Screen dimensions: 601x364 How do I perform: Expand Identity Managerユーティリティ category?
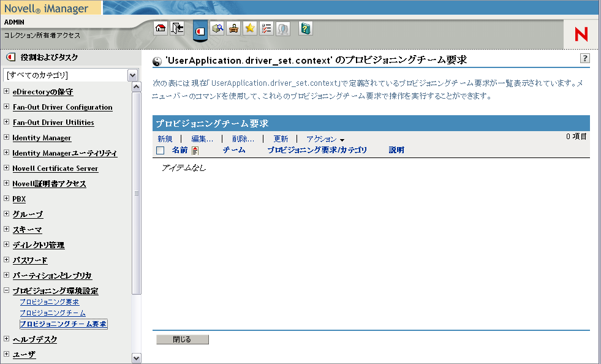7,153
